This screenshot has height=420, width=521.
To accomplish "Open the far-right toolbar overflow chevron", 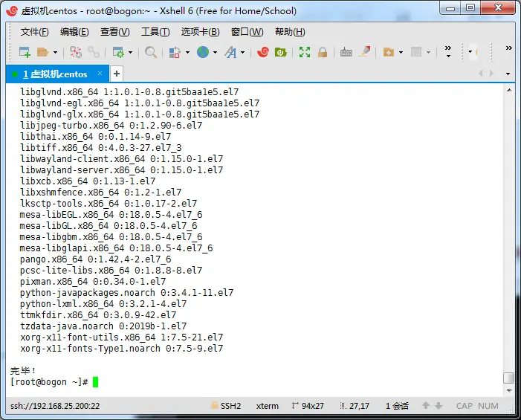I will click(508, 48).
